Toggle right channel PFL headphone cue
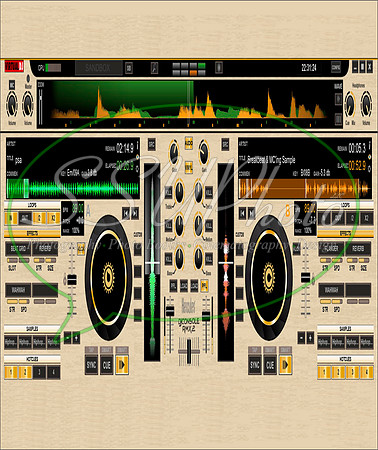 204,286
